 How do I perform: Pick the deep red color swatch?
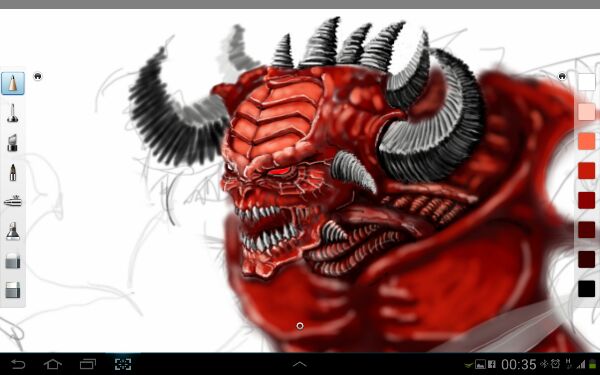click(x=587, y=200)
